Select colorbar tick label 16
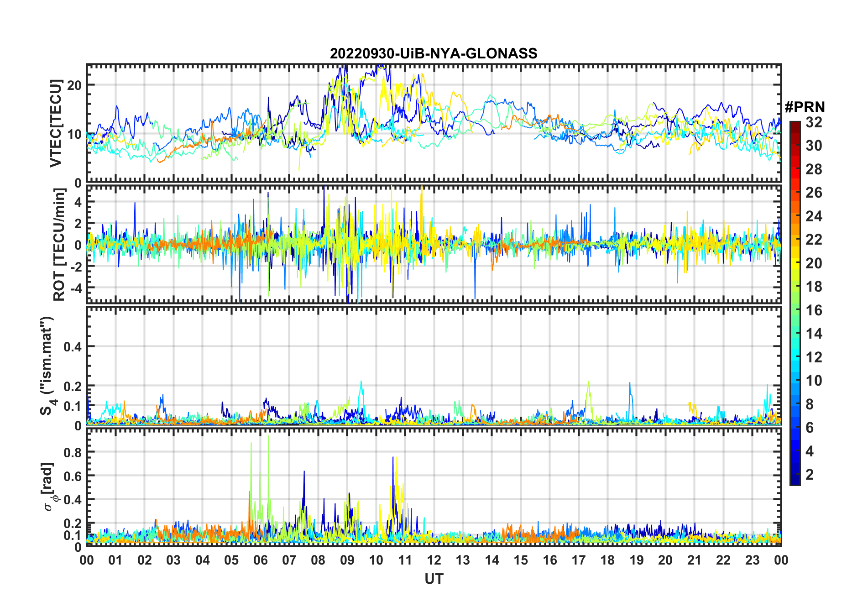The width and height of the screenshot is (868, 607). tap(814, 310)
